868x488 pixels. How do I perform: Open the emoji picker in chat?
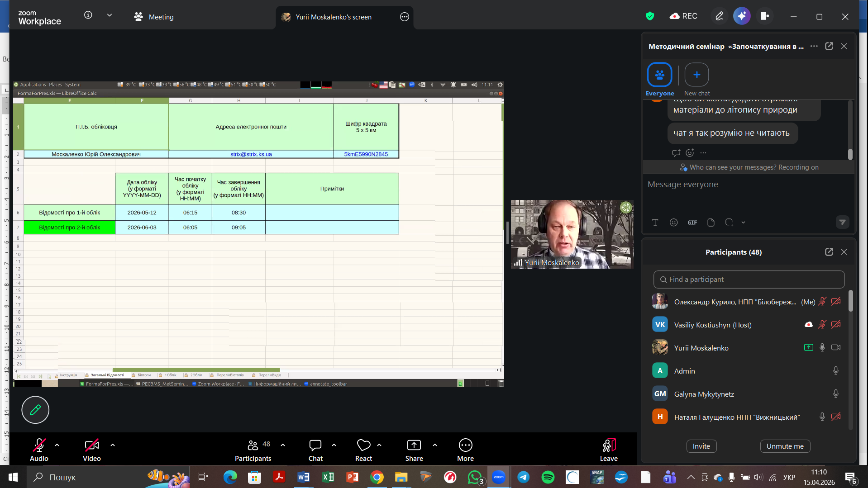tap(673, 223)
